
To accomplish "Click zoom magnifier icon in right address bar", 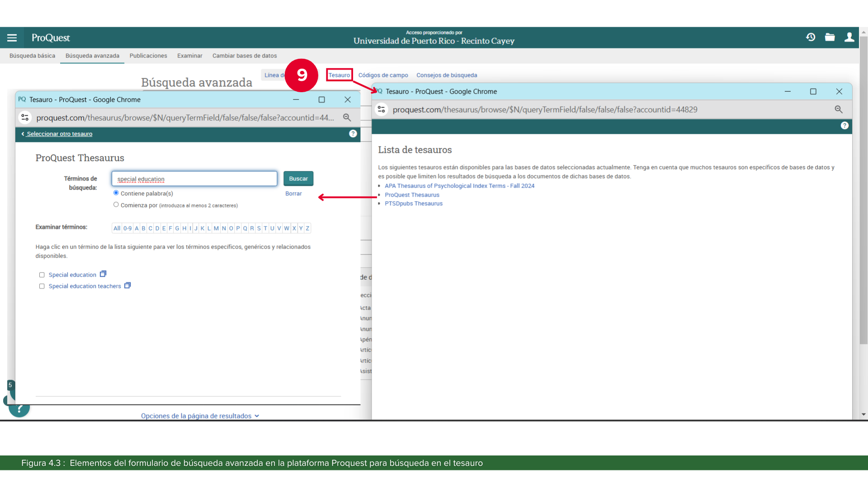I will (838, 109).
